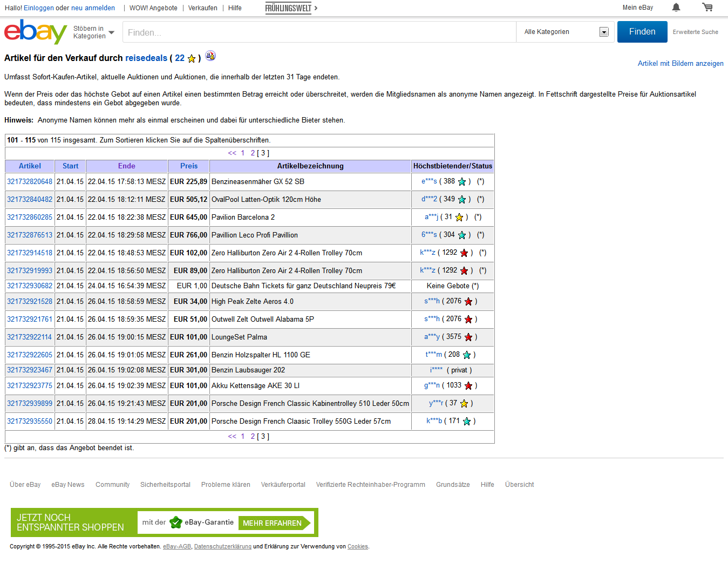The image size is (728, 577).
Task: Sort table by Preis column
Action: tap(189, 166)
